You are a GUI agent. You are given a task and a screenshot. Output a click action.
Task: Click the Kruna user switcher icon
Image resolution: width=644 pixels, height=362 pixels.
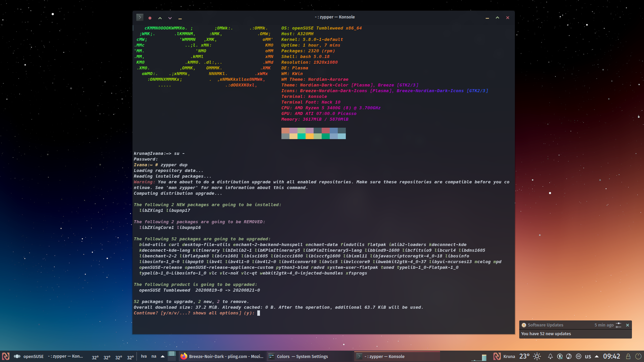(x=497, y=356)
